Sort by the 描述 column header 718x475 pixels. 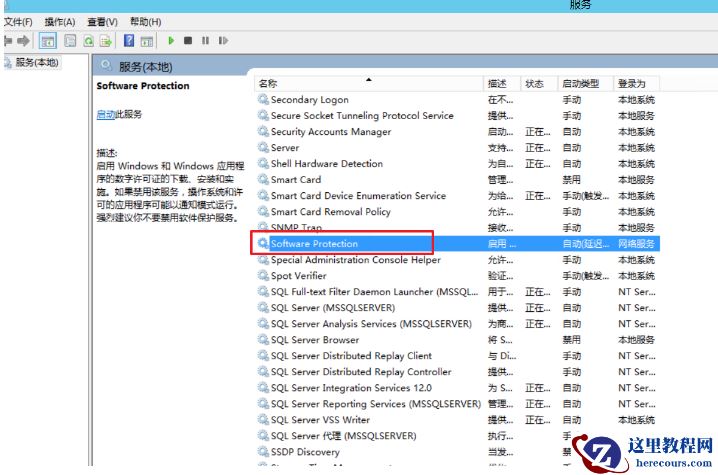501,83
